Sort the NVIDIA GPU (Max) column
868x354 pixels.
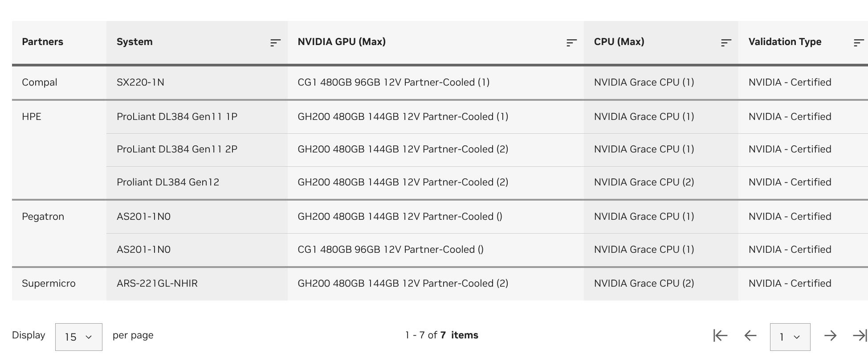(x=571, y=42)
